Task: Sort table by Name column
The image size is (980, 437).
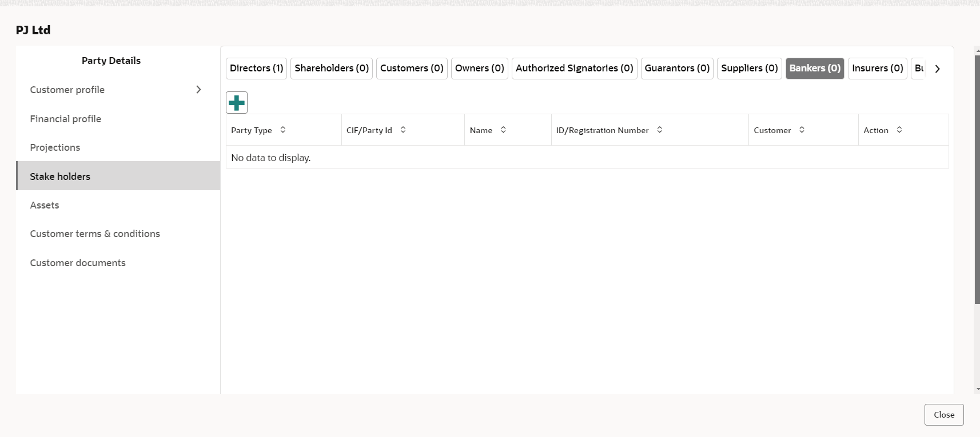Action: 503,130
